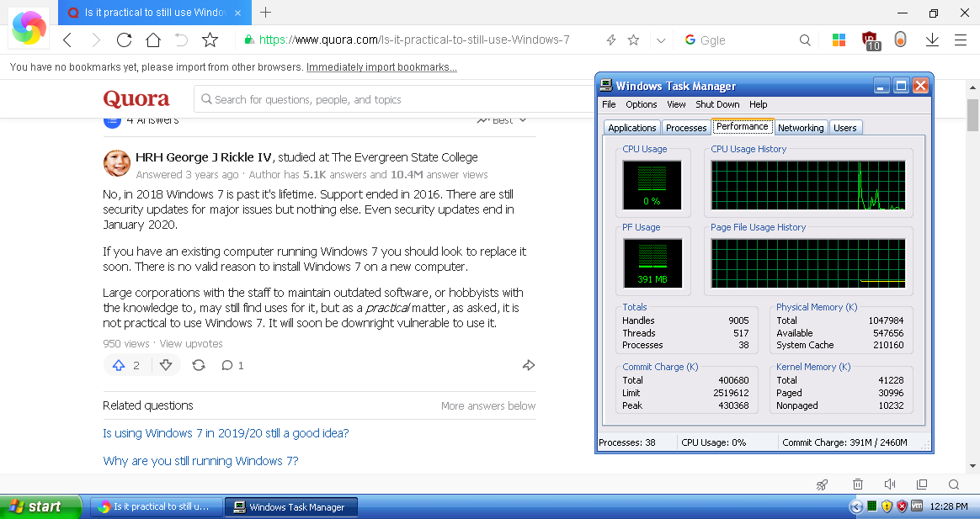980x519 pixels.
Task: Downvote the answer
Action: [x=166, y=365]
